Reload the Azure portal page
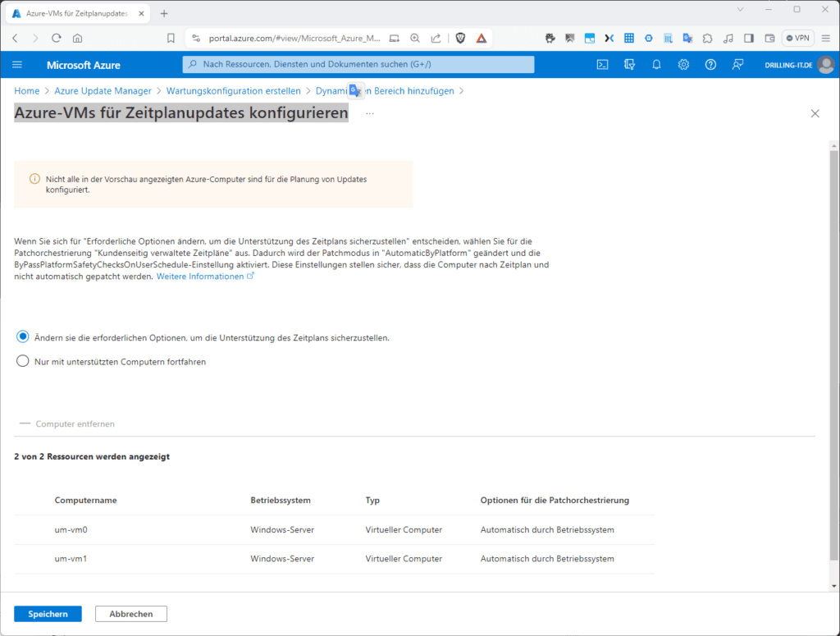The height and width of the screenshot is (636, 840). coord(57,38)
